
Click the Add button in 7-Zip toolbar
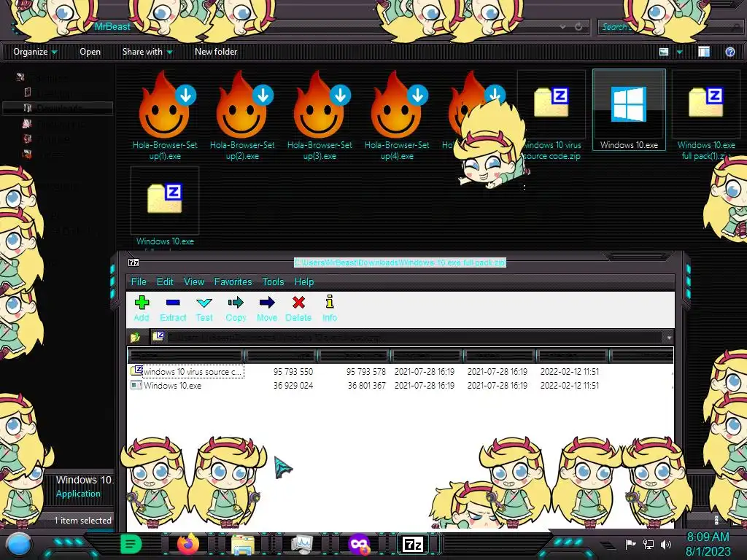coord(142,308)
